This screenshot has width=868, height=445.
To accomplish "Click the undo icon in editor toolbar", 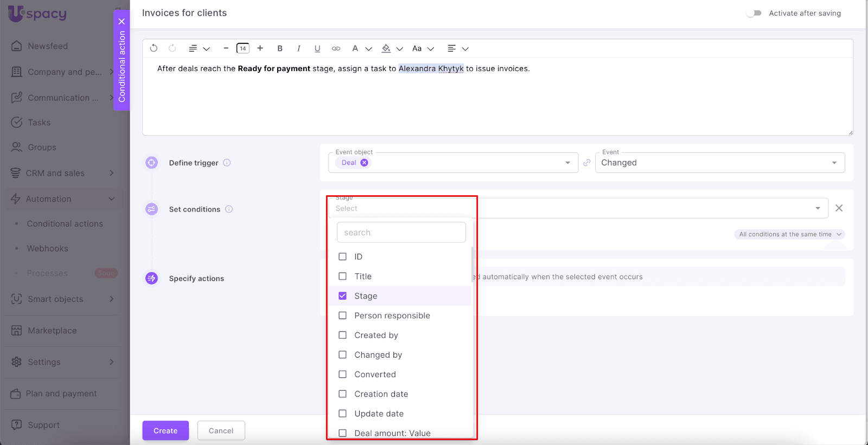I will tap(154, 48).
